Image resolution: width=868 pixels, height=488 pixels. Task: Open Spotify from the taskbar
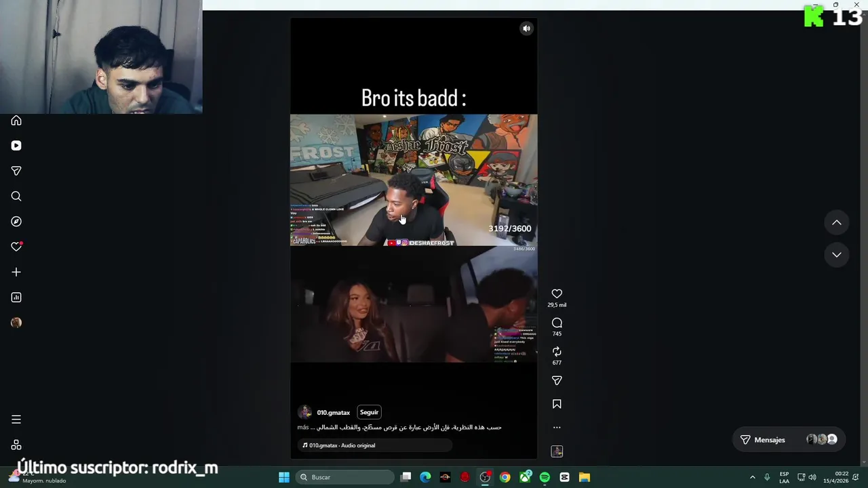click(x=545, y=477)
